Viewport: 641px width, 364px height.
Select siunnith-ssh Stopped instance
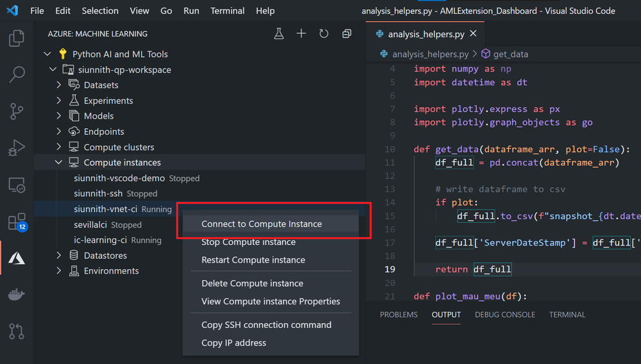click(x=199, y=194)
